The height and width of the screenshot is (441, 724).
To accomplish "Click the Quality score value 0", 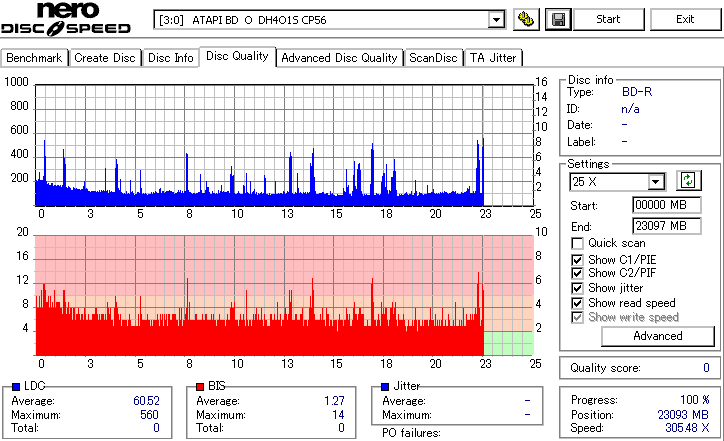I will [x=706, y=368].
